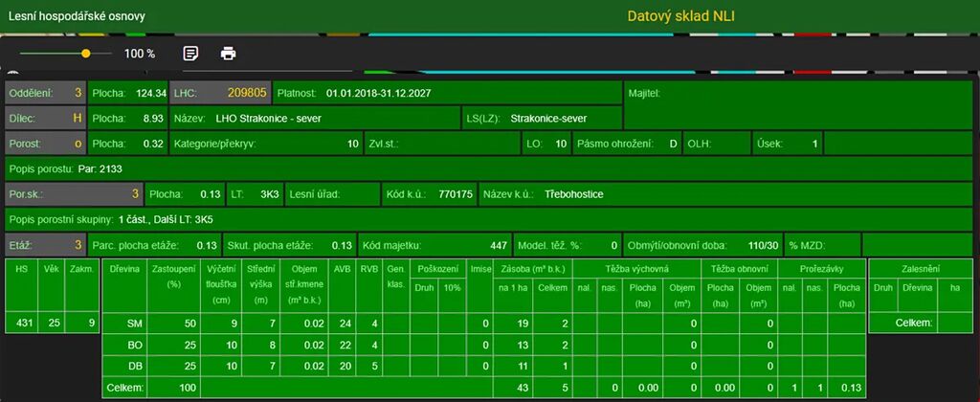Select the Dílec field showing H
The image size is (980, 402).
click(x=45, y=119)
